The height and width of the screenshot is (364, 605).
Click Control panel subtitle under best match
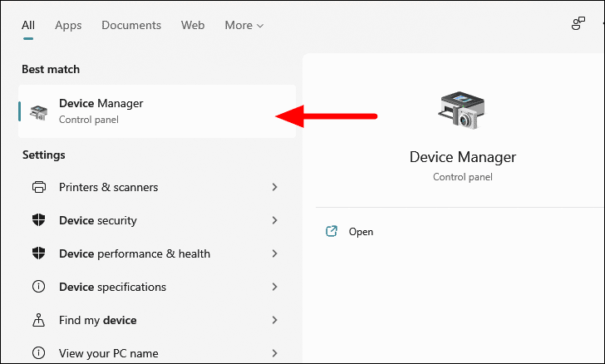click(89, 120)
